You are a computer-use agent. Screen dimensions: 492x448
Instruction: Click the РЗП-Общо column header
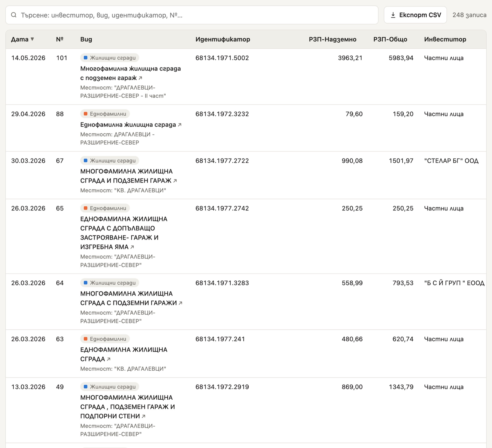pos(390,39)
